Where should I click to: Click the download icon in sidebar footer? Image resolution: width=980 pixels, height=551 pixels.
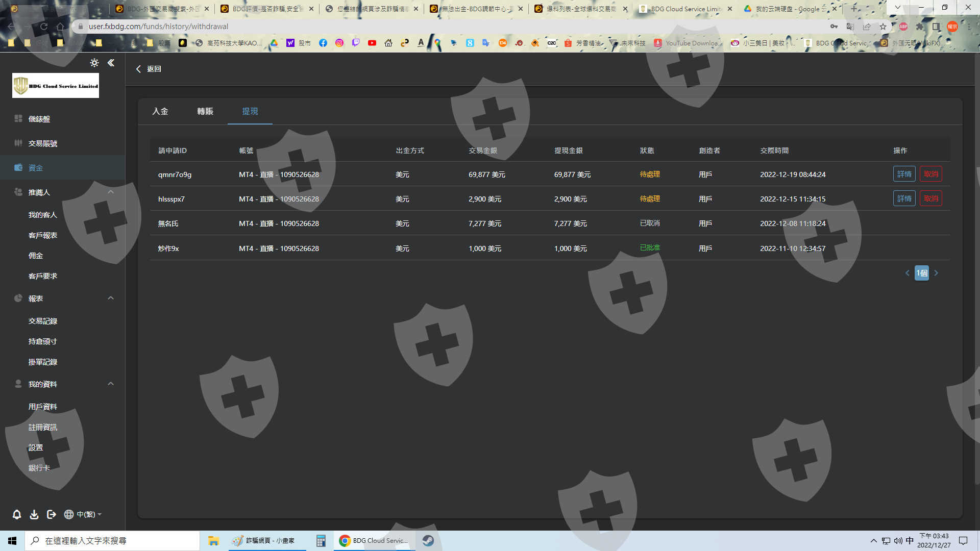coord(34,514)
